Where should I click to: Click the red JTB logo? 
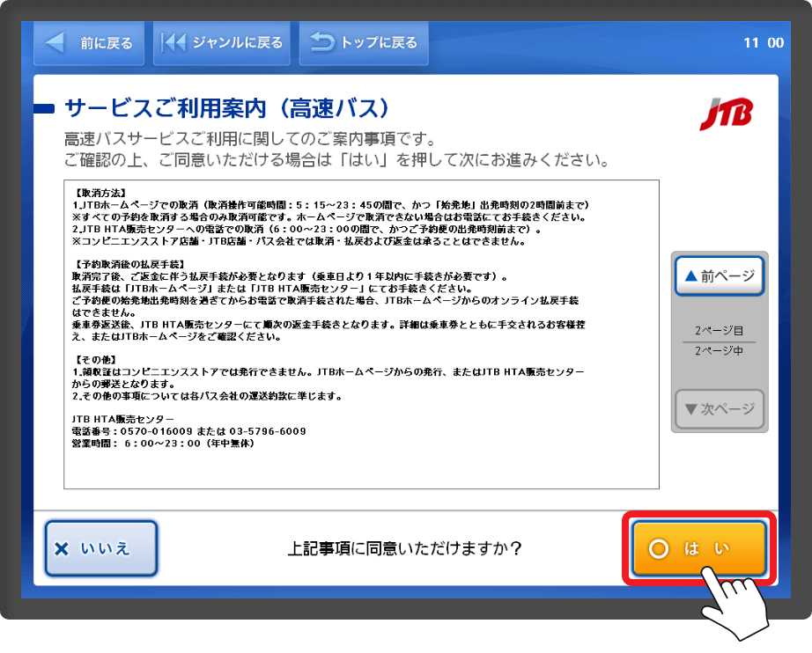(x=727, y=114)
